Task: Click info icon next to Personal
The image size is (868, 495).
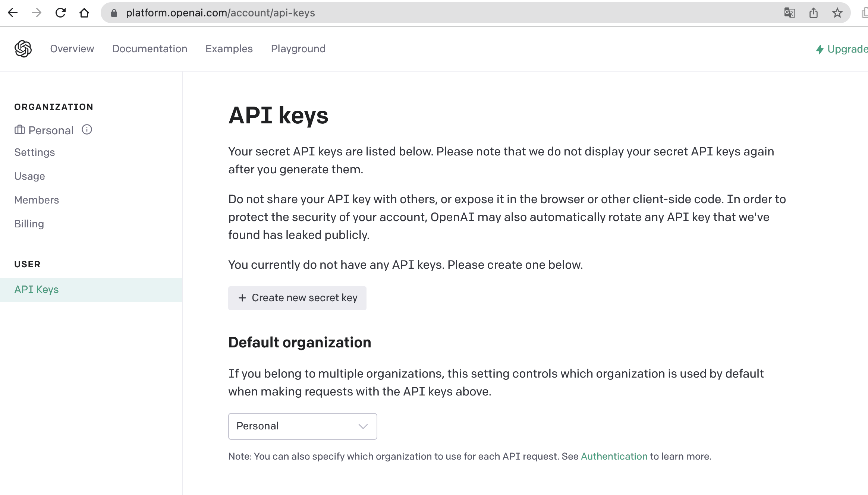Action: click(87, 129)
